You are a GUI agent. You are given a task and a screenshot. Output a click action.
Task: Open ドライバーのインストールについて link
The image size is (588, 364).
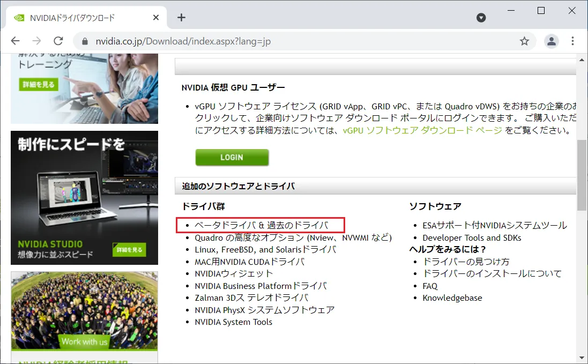point(492,273)
